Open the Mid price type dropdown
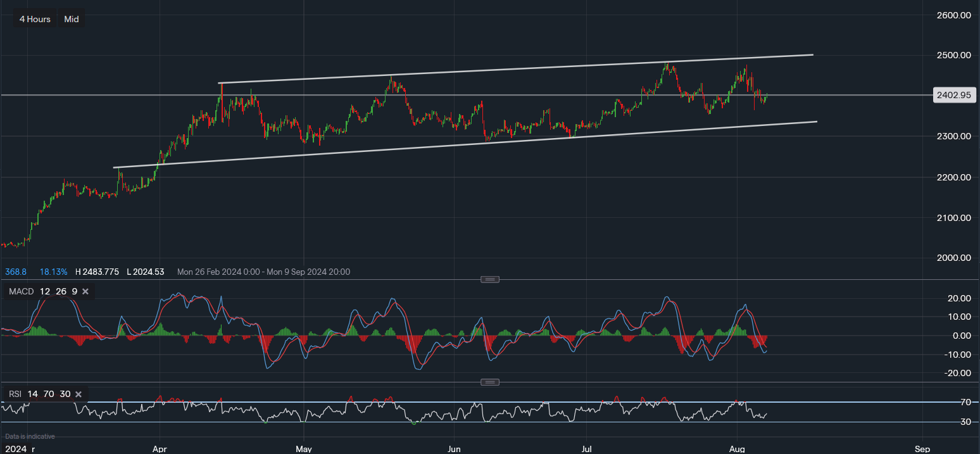980x454 pixels. [x=72, y=19]
